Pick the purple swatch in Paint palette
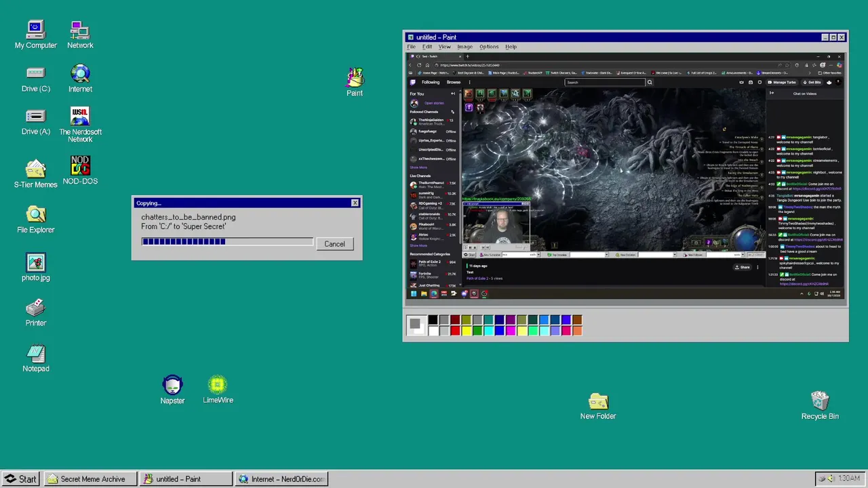 511,320
